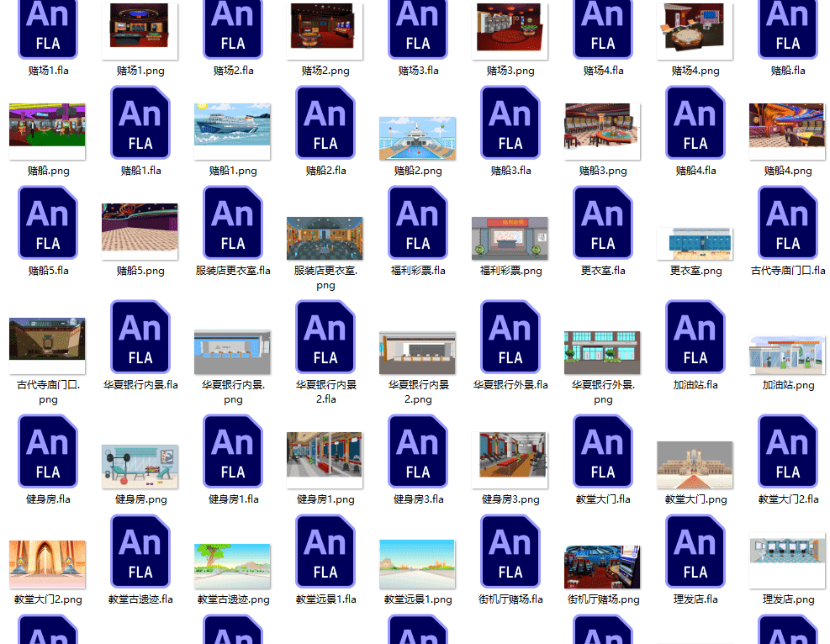830x644 pixels.
Task: Select the 理发店.fla Animate file
Action: coord(695,552)
